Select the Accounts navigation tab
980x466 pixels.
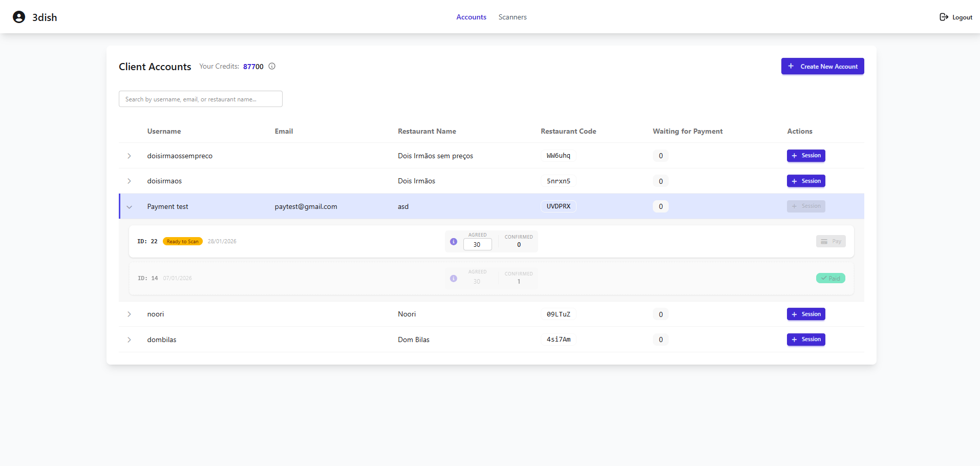471,17
